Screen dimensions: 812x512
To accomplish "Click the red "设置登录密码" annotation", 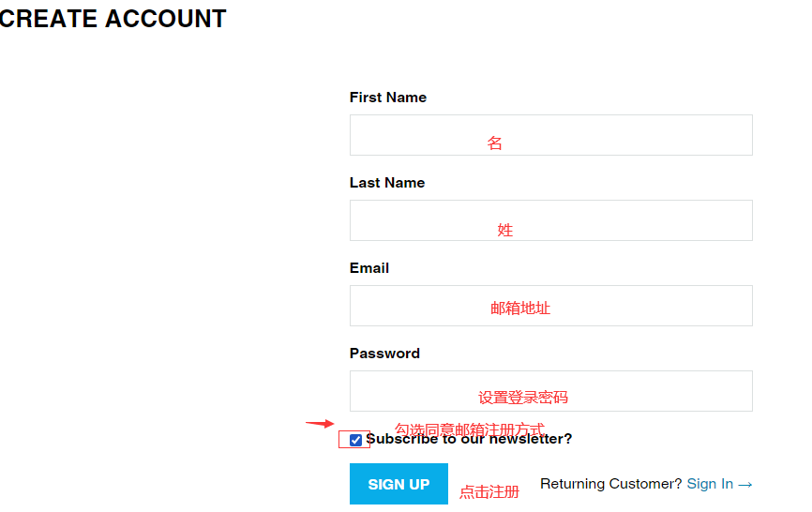I will tap(523, 398).
